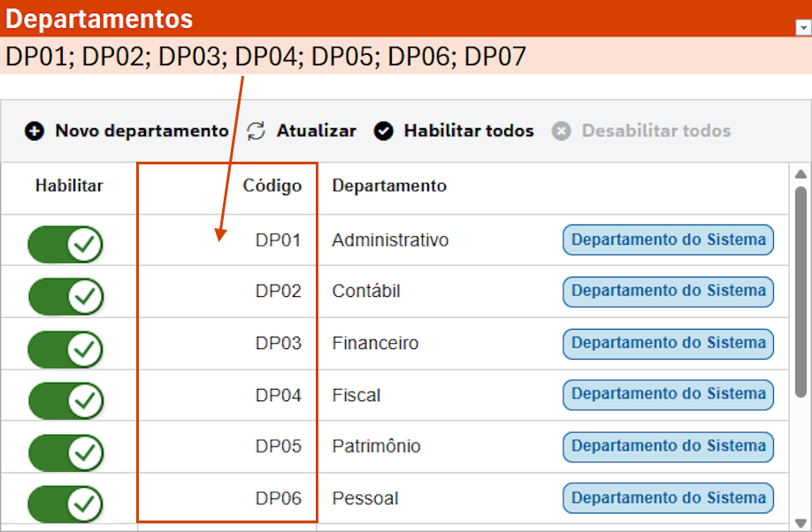
Task: Click the Departamento do Sistema badge for Administrativo
Action: coord(668,239)
